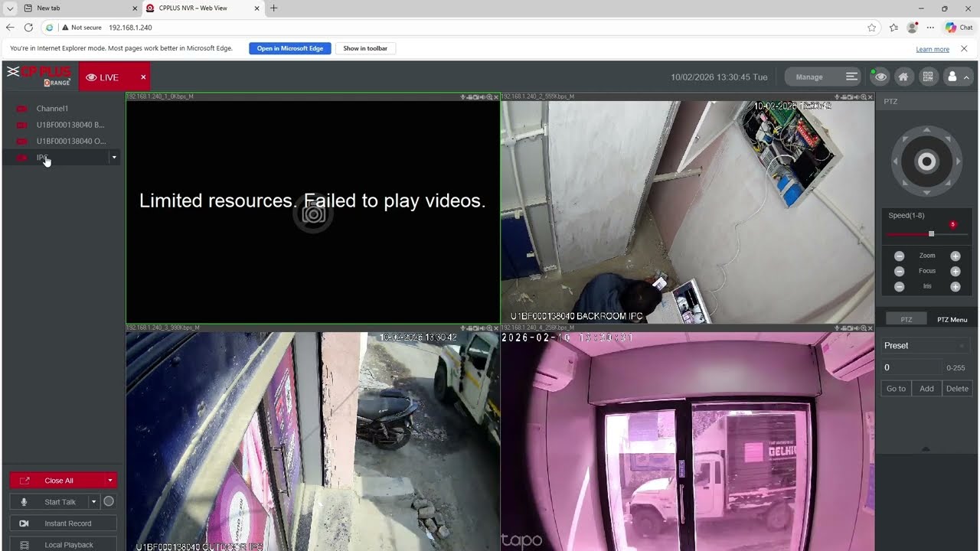Tilt camera down with PTZ down arrow
Screen dimensions: 980x551
(x=926, y=193)
